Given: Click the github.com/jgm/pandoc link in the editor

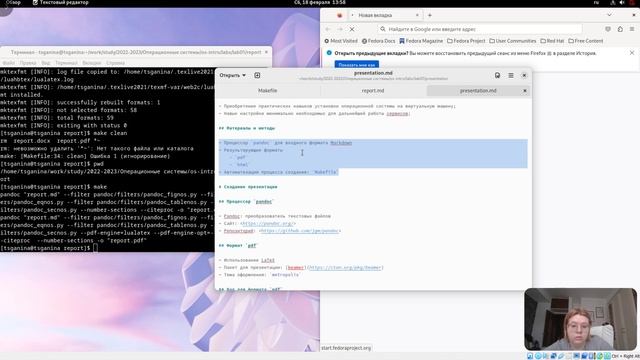Looking at the screenshot, I should tap(300, 231).
